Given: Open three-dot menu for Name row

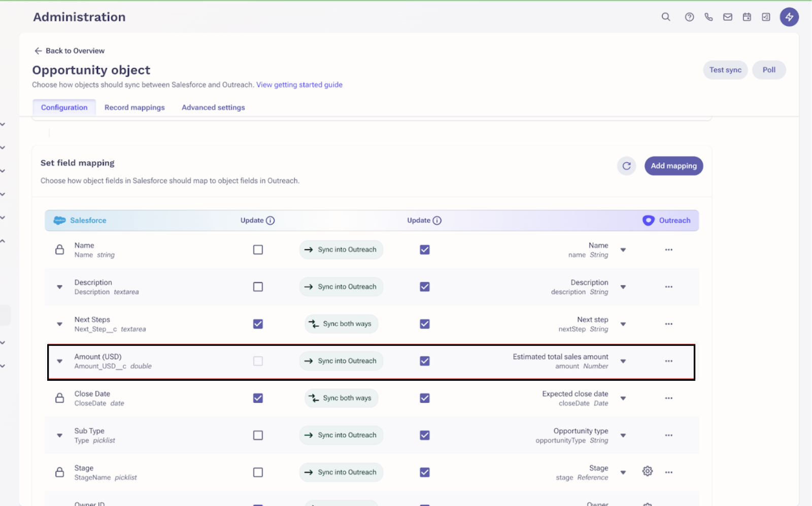Looking at the screenshot, I should 669,249.
